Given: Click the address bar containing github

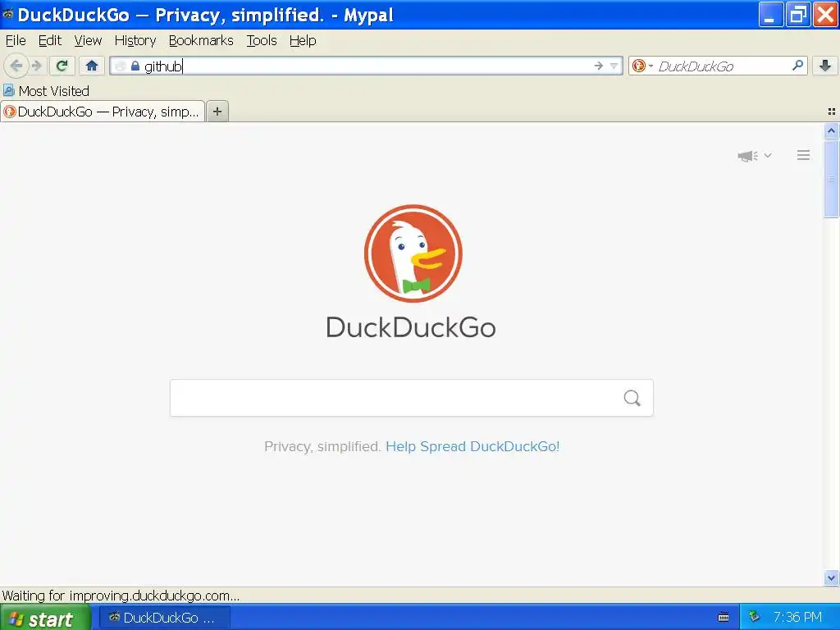Looking at the screenshot, I should [366, 66].
